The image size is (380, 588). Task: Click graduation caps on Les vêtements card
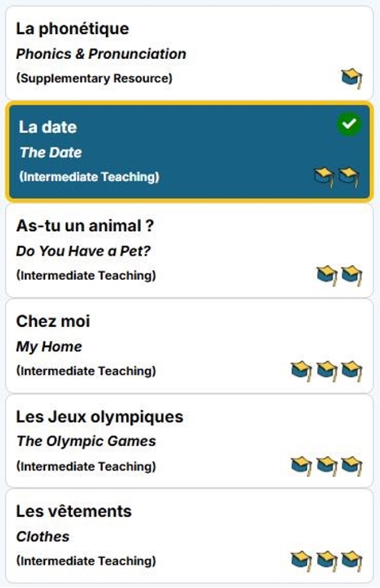tap(326, 560)
